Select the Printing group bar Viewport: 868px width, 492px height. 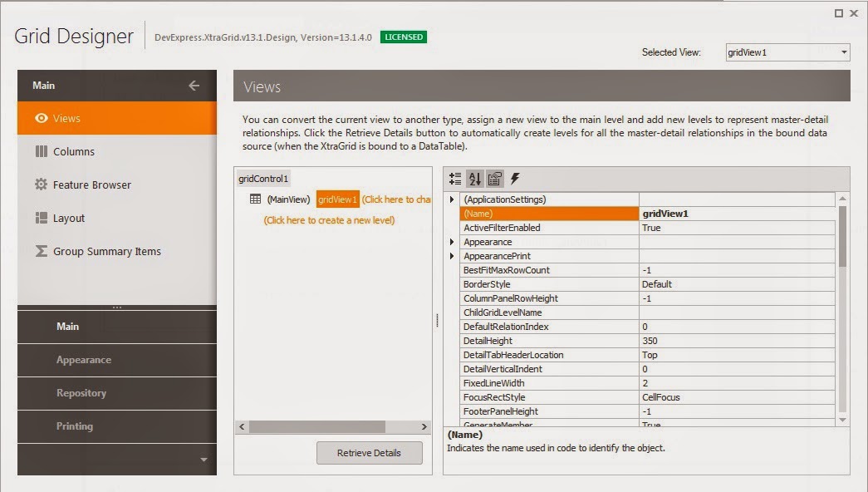point(117,426)
